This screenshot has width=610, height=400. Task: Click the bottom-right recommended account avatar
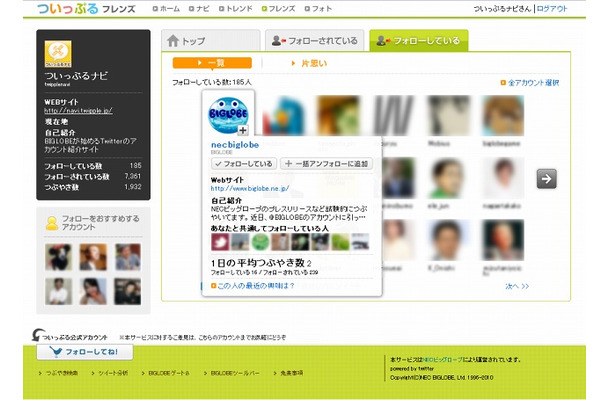[128, 291]
